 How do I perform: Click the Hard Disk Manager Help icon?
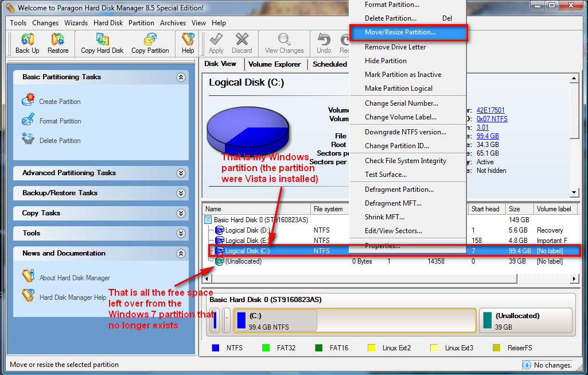pyautogui.click(x=28, y=295)
